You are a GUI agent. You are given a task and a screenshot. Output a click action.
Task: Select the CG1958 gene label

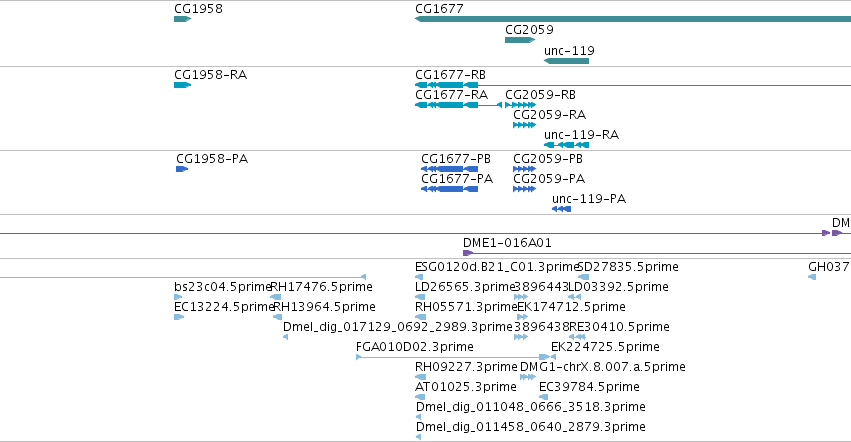coord(198,9)
